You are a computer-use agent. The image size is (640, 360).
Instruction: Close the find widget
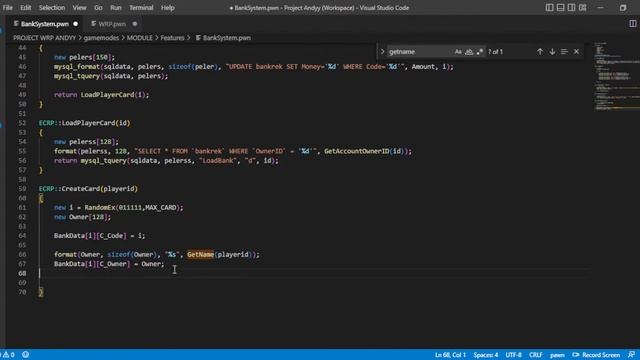576,52
